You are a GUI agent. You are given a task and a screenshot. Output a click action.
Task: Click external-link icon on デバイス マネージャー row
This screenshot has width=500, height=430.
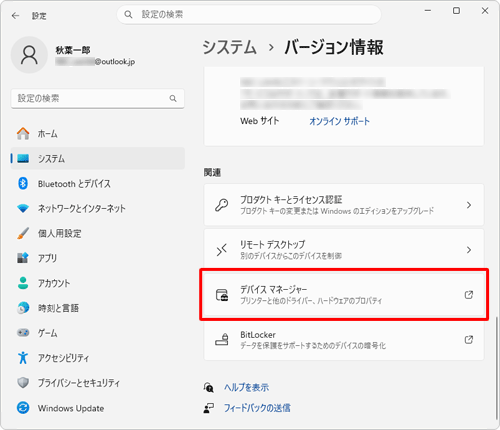click(469, 295)
